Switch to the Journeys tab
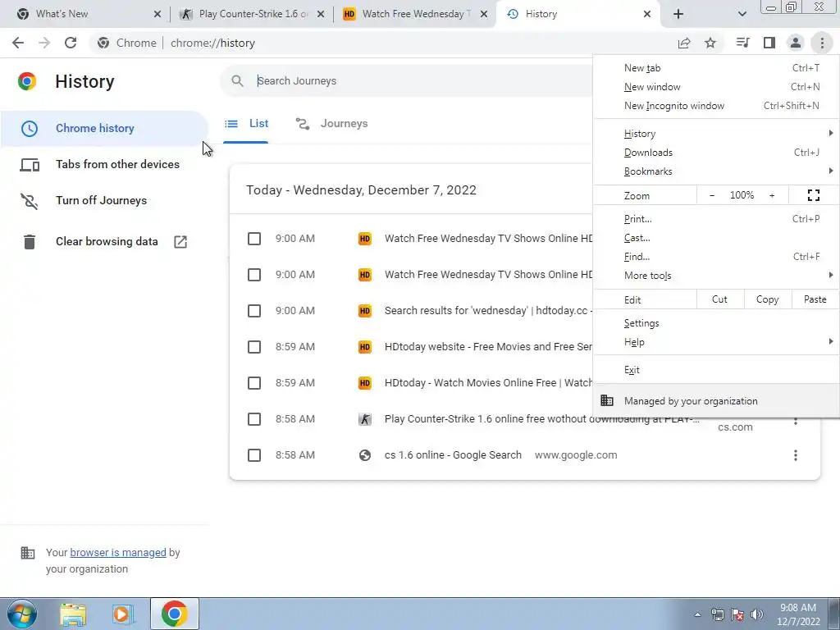840x630 pixels. 331,124
